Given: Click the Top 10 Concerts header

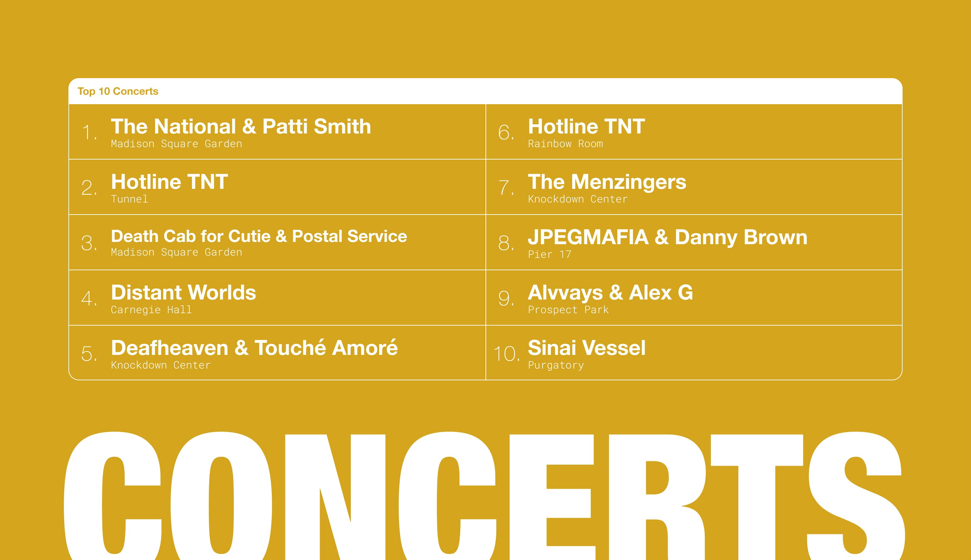Looking at the screenshot, I should (x=118, y=91).
